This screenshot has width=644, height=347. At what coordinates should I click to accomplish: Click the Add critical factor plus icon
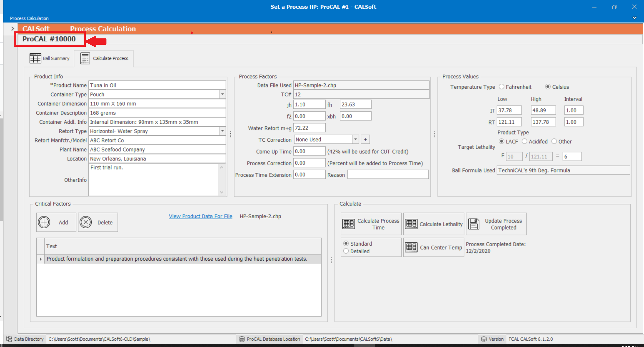click(x=44, y=222)
